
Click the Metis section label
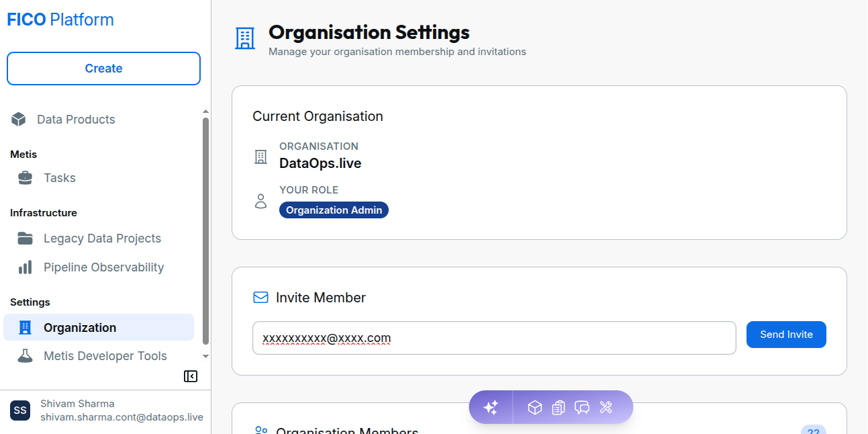[x=23, y=155]
